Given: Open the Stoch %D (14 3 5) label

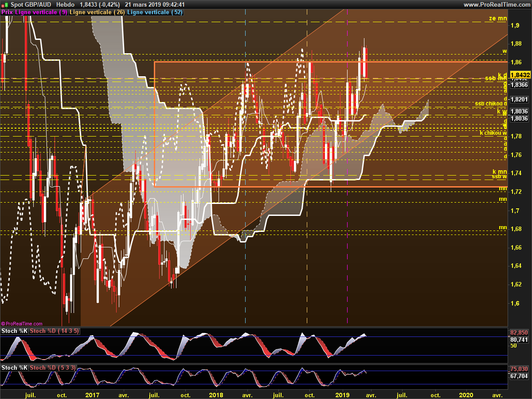Looking at the screenshot, I should [55, 331].
